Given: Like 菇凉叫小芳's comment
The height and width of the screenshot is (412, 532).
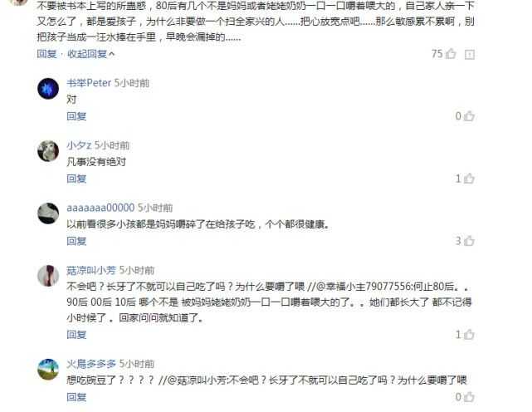Looking at the screenshot, I should 469,335.
